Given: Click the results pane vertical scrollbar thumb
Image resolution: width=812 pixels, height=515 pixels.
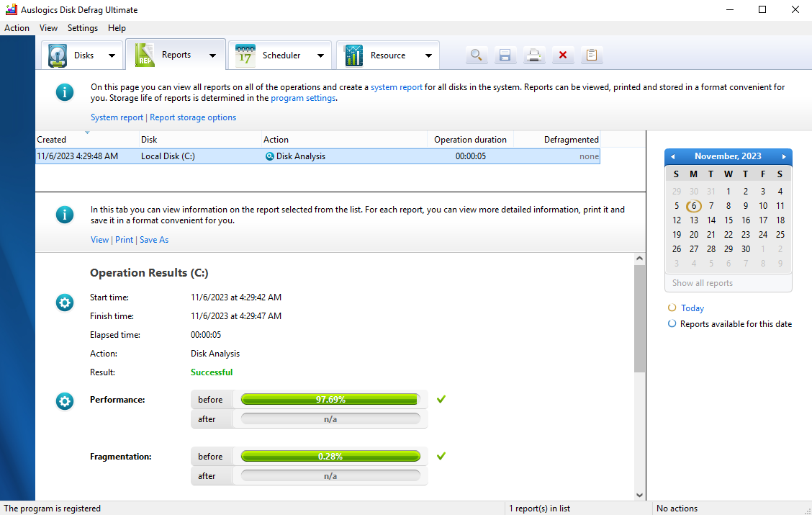Looking at the screenshot, I should point(639,318).
